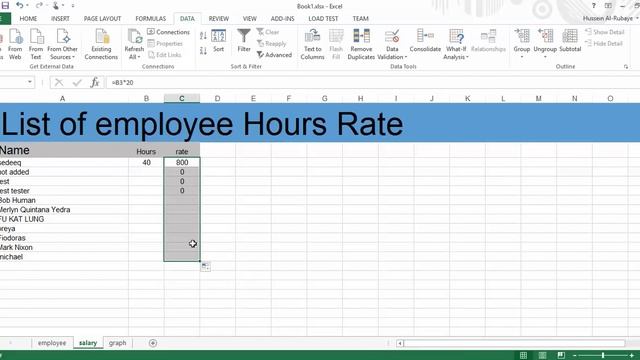640x360 pixels.
Task: Open Outline dialog launcher
Action: coord(626,67)
